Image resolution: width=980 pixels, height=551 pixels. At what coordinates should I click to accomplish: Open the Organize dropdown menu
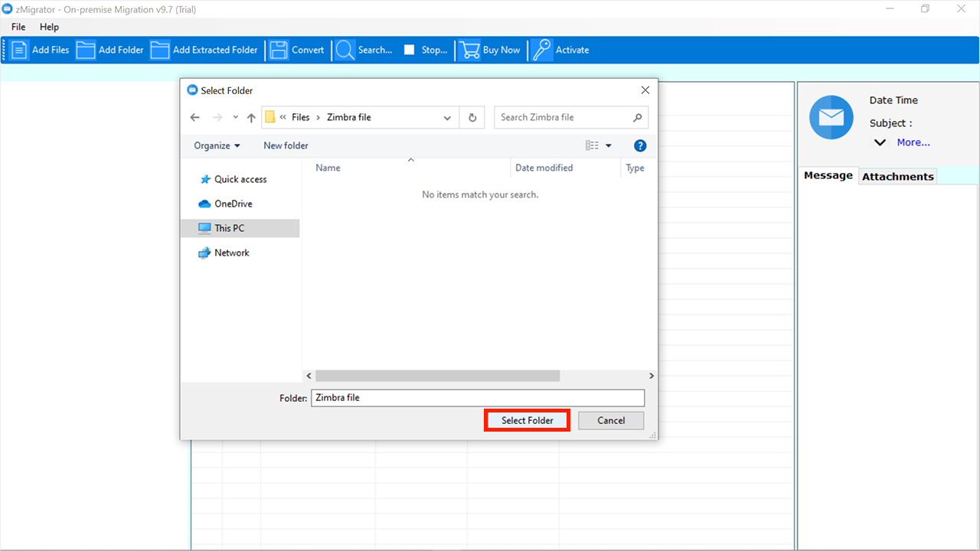point(217,145)
